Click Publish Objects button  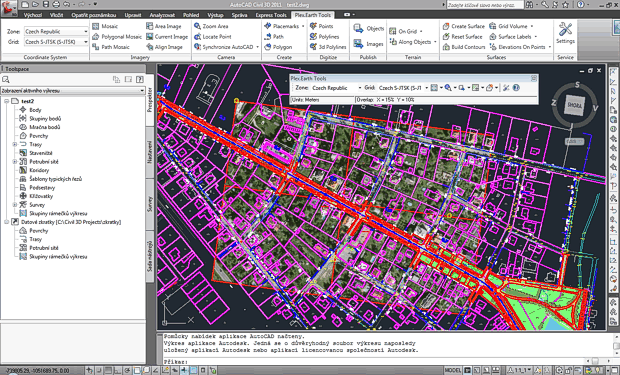click(368, 28)
